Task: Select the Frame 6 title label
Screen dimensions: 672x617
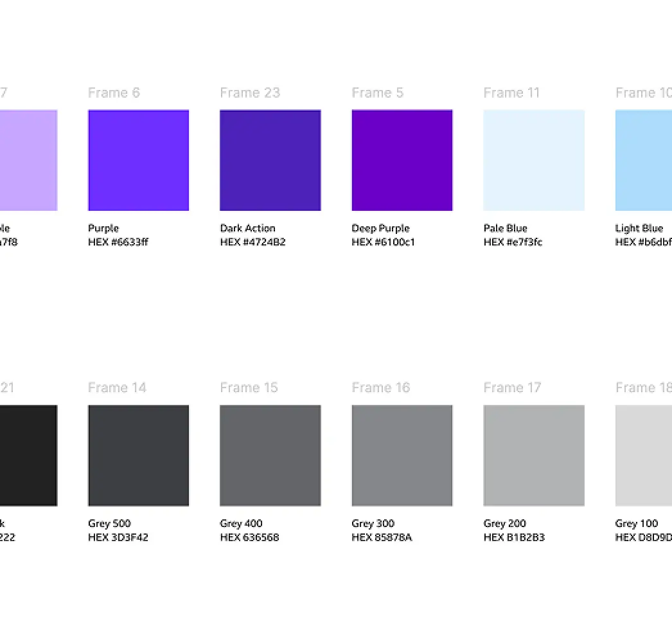Action: coord(114,93)
